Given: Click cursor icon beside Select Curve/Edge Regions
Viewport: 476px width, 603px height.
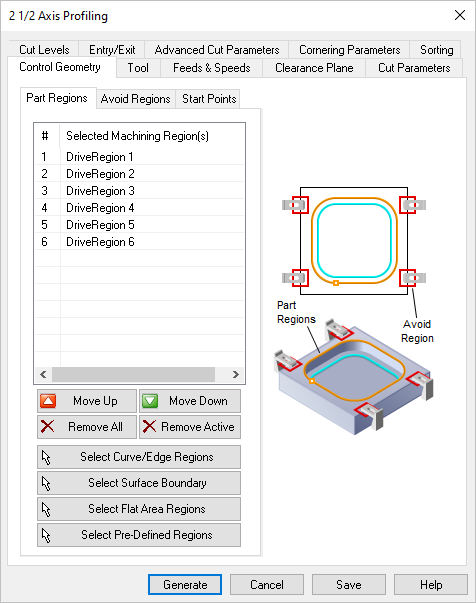Looking at the screenshot, I should click(46, 457).
